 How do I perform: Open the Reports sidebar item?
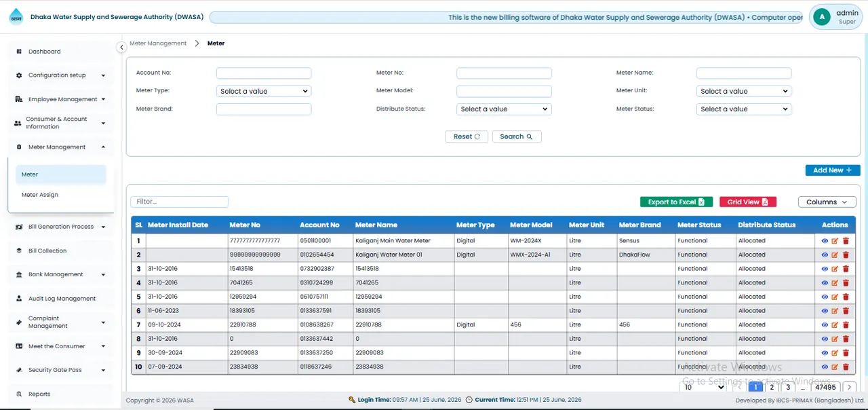pyautogui.click(x=60, y=394)
